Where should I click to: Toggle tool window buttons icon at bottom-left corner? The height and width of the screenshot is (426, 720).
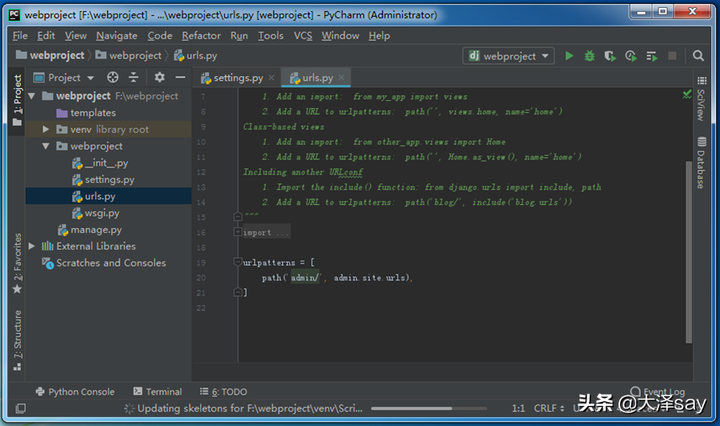[20, 408]
